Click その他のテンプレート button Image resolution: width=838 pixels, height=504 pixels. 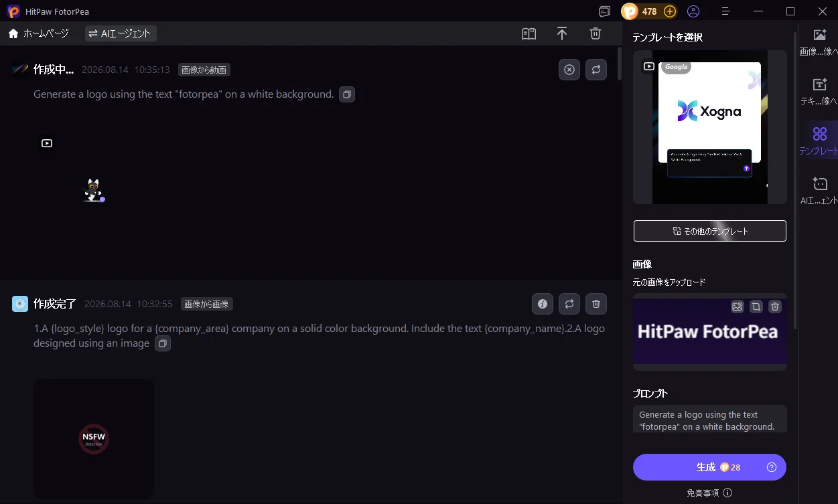(x=710, y=231)
